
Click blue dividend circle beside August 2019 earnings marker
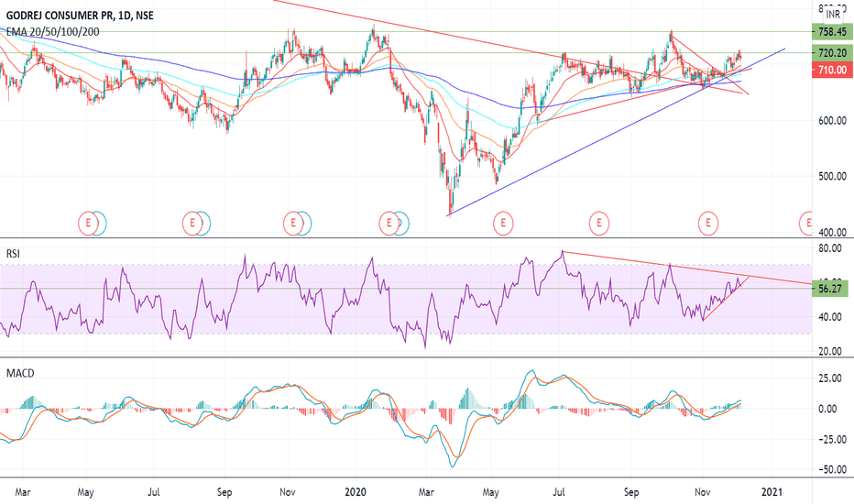(205, 223)
